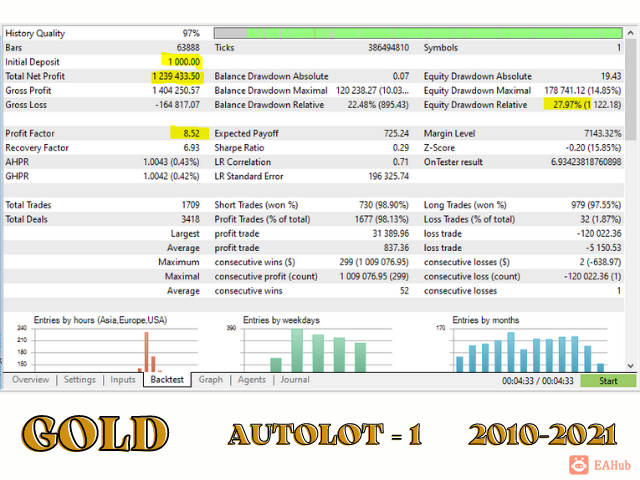
Task: Click the Entries by months chart title
Action: tap(486, 320)
